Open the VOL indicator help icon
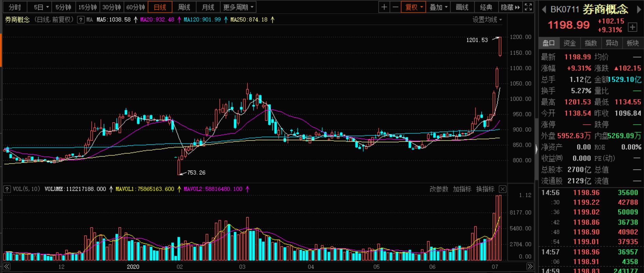The width and height of the screenshot is (644, 273). point(7,189)
